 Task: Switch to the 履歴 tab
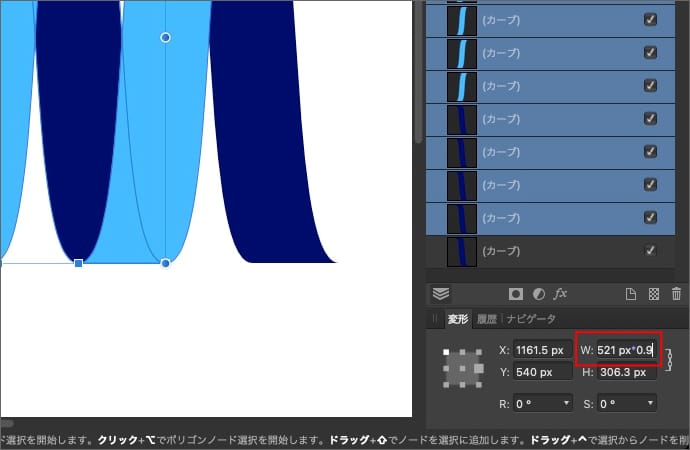(x=486, y=319)
